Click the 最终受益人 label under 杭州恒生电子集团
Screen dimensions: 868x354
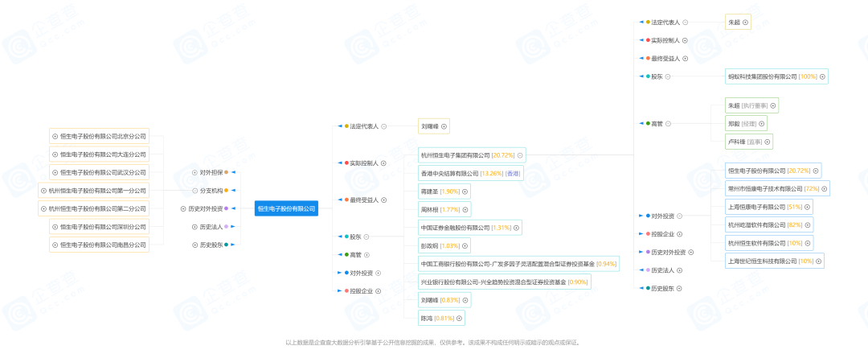tap(665, 58)
